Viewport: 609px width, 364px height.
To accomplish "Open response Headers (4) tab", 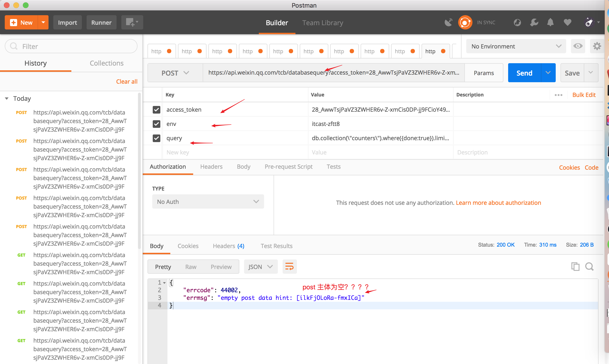I will 228,246.
